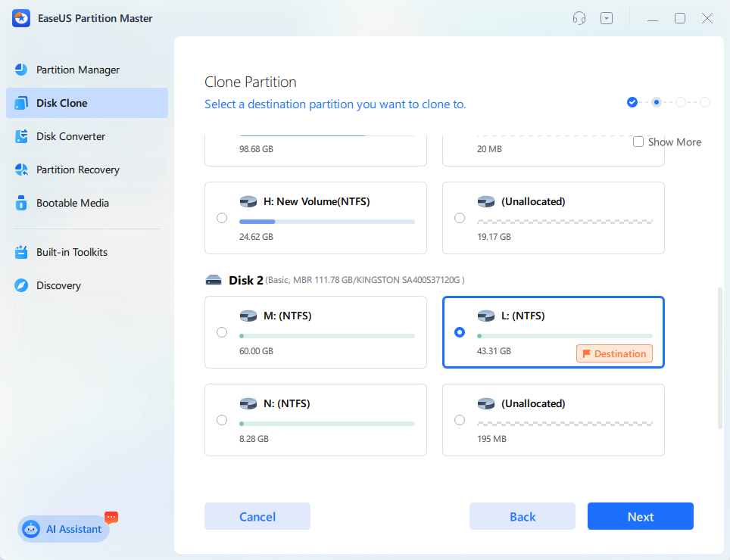The height and width of the screenshot is (560, 730).
Task: Select the N: (NTFS) radio button
Action: coord(222,420)
